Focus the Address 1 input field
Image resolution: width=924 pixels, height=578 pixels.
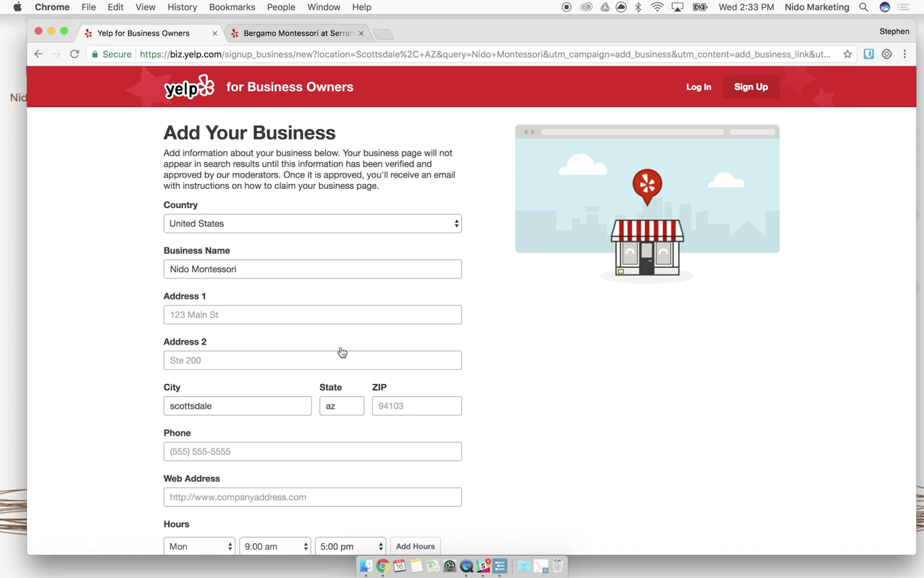tap(312, 315)
